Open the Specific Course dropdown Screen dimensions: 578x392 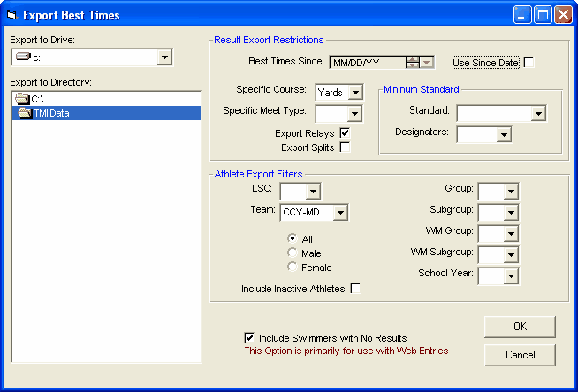point(354,92)
